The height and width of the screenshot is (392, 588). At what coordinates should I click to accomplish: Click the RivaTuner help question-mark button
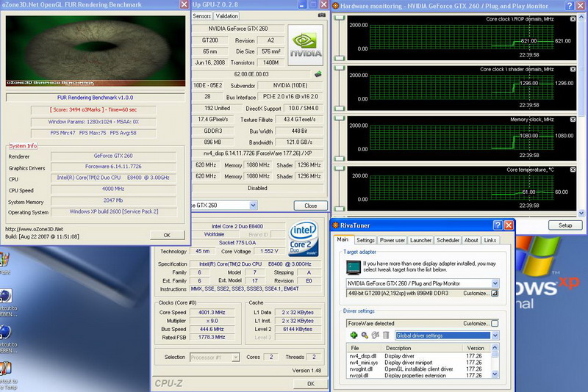click(498, 225)
